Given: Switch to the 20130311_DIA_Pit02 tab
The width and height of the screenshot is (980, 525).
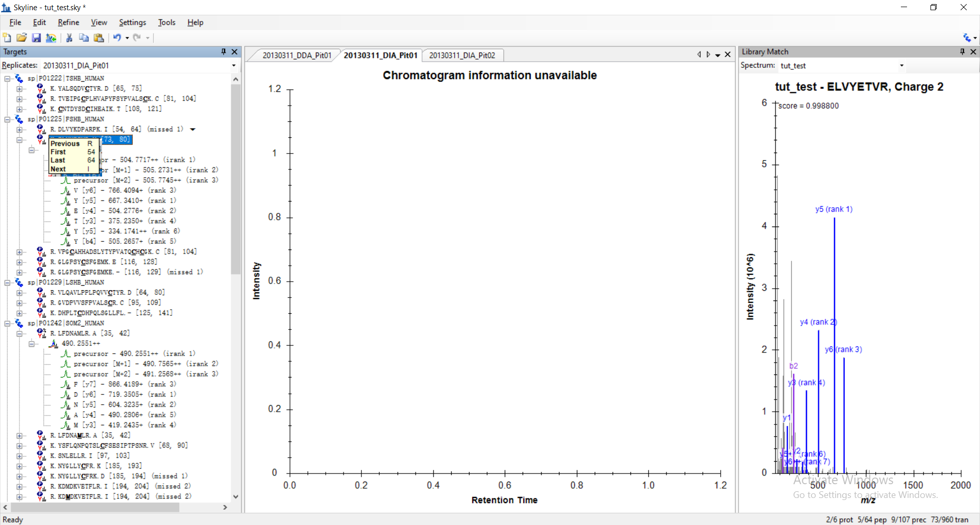Looking at the screenshot, I should (x=462, y=55).
